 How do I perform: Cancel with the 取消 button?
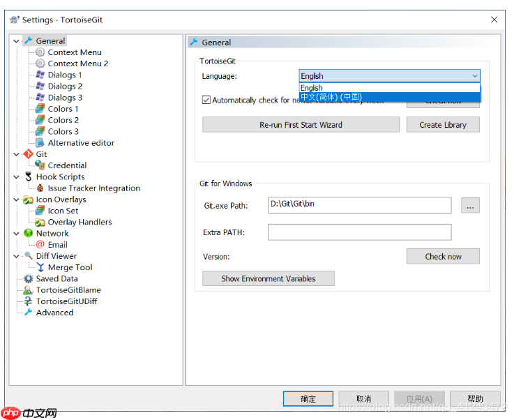pos(363,398)
